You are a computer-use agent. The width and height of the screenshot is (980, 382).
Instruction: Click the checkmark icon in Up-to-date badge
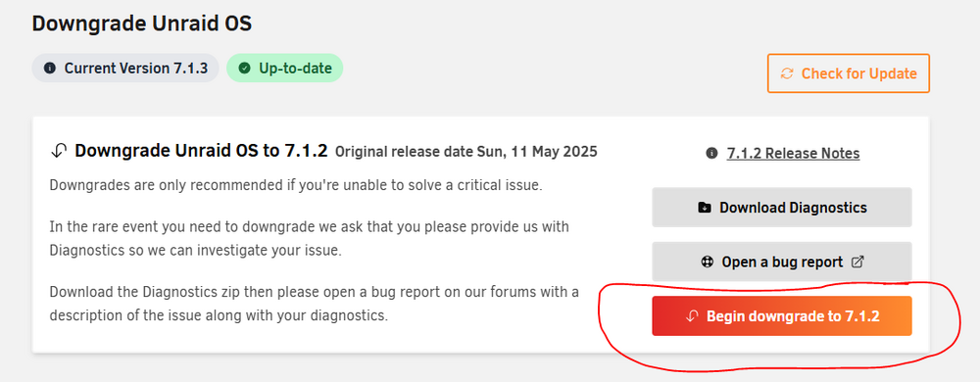(244, 68)
